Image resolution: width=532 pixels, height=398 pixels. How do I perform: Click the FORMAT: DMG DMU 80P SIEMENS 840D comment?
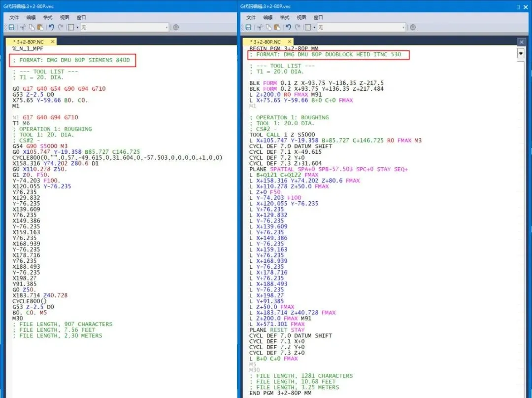coord(71,60)
